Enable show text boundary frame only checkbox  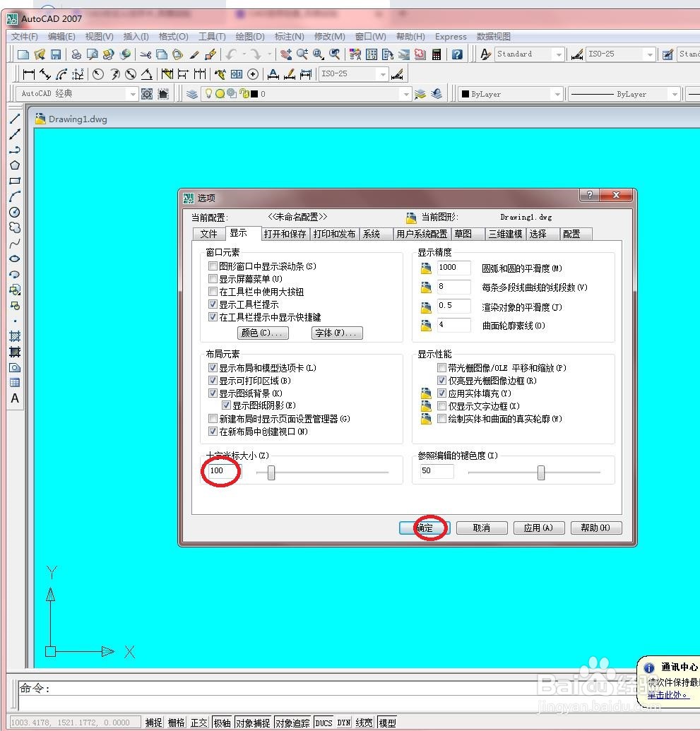point(441,406)
